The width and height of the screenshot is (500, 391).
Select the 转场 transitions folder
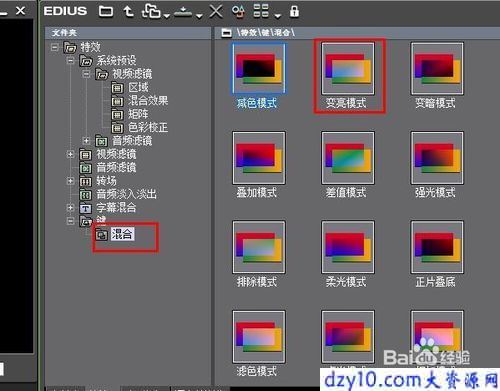tap(106, 181)
